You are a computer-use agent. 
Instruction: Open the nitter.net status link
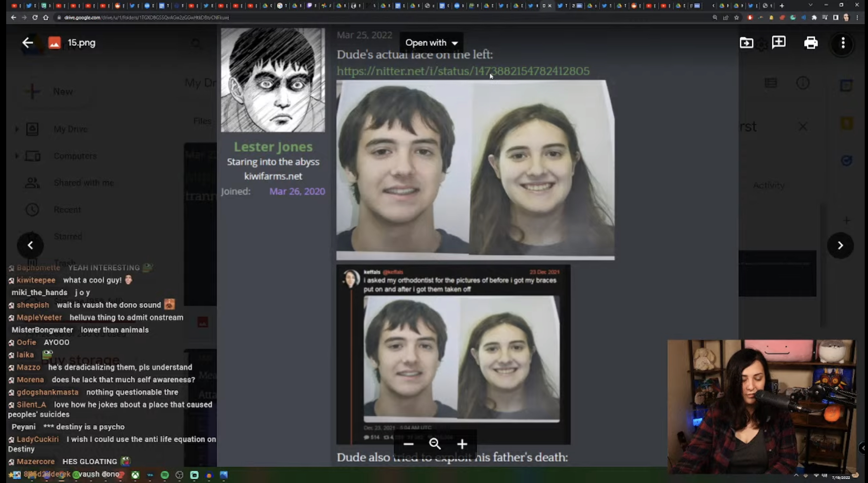[463, 71]
